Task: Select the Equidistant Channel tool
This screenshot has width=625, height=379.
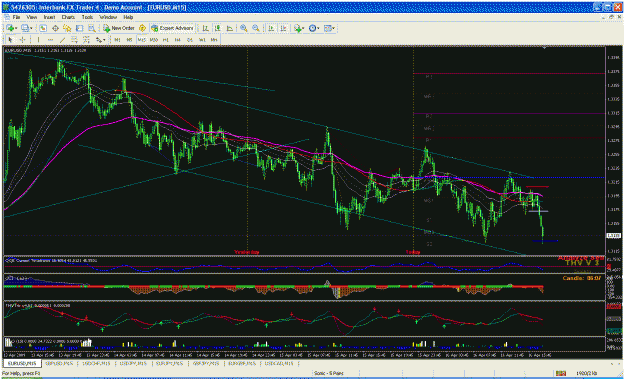Action: click(x=74, y=40)
